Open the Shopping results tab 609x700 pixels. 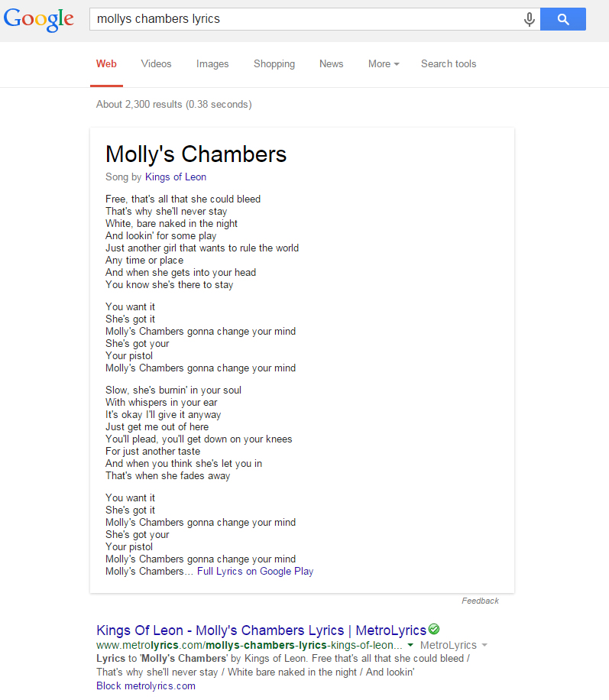(274, 64)
